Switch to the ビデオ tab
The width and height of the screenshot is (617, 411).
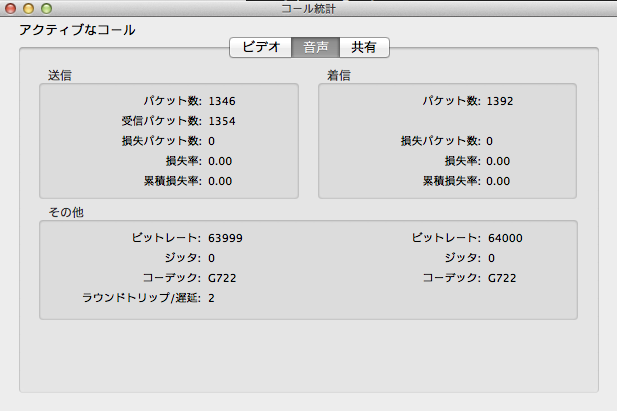[260, 48]
